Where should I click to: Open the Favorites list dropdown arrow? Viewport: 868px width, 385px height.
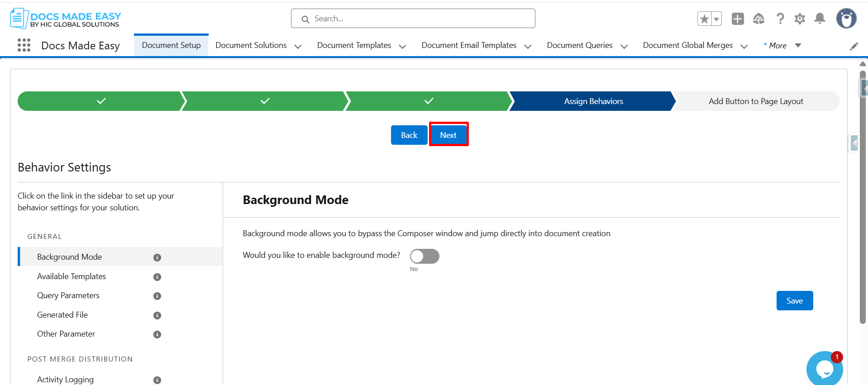tap(716, 19)
